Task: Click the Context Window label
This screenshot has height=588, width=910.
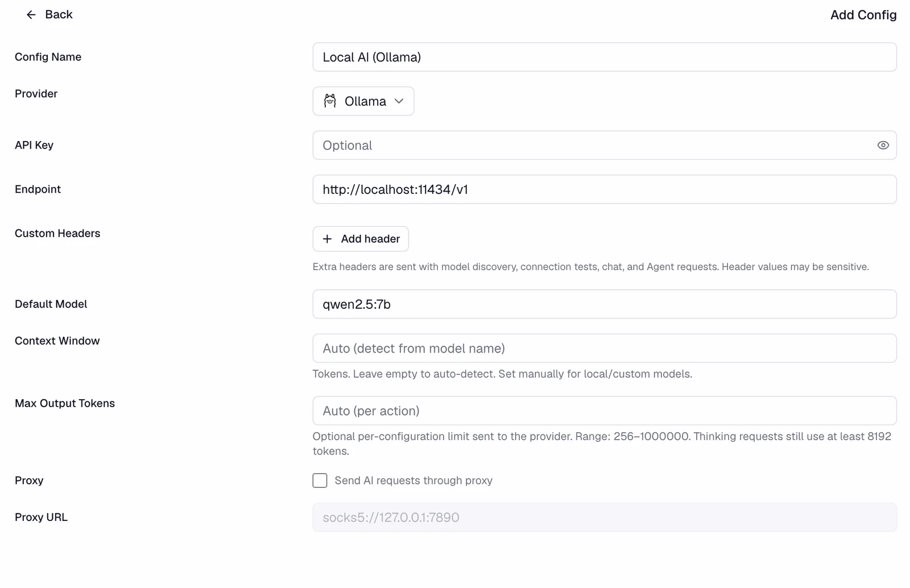Action: click(57, 341)
